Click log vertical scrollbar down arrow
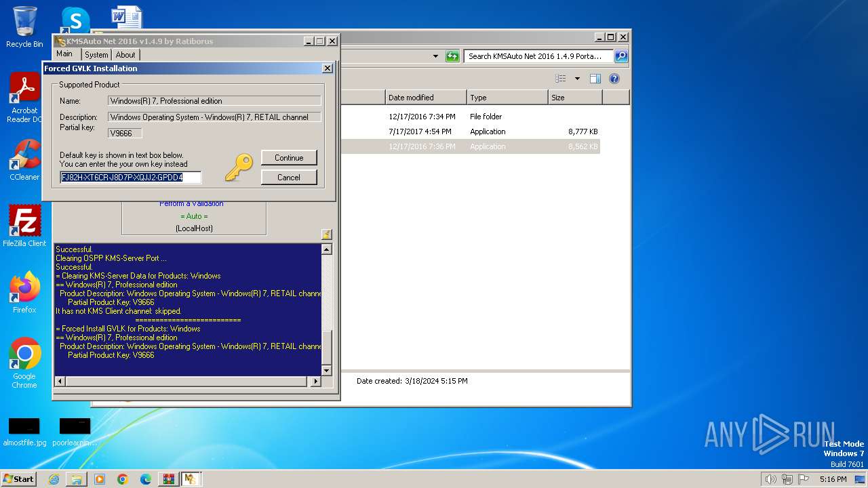Viewport: 868px width, 488px height. click(326, 371)
